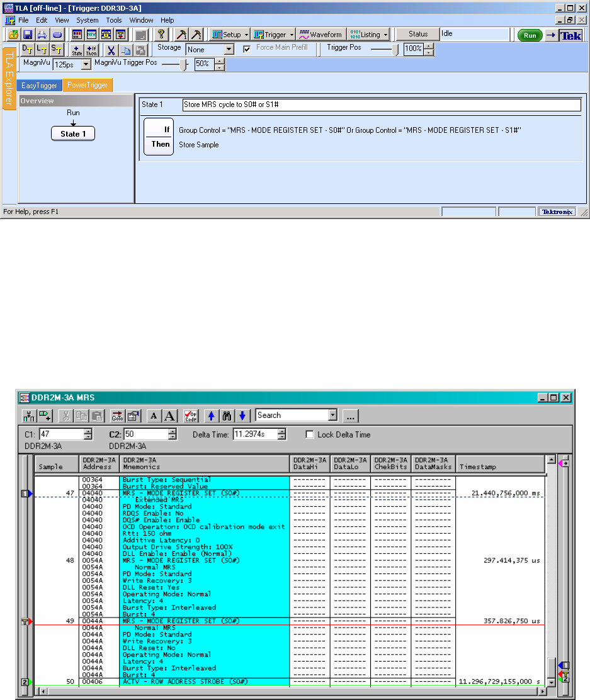
Task: Click the yellow question mark help icon
Action: point(161,35)
